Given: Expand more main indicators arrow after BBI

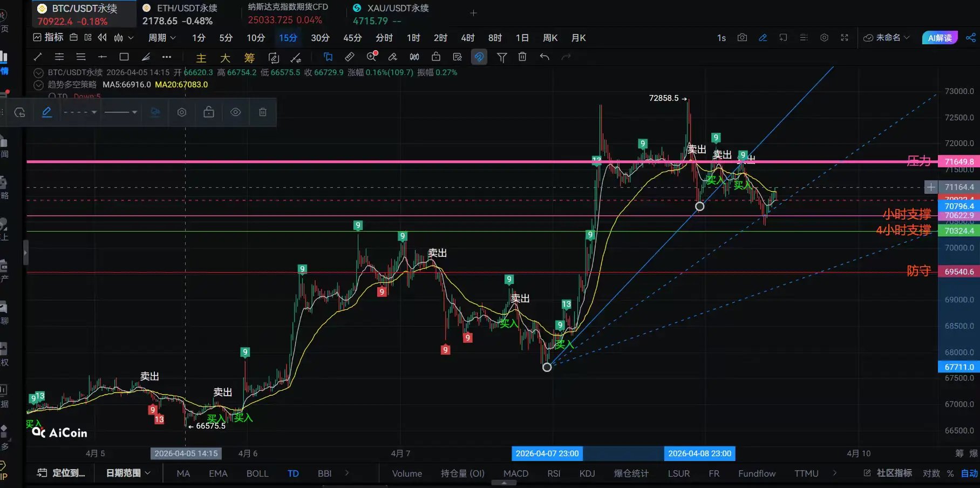Looking at the screenshot, I should coord(347,473).
